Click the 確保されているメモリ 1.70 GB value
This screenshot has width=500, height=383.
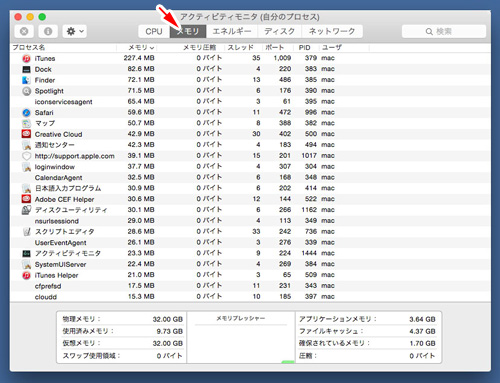click(x=422, y=343)
